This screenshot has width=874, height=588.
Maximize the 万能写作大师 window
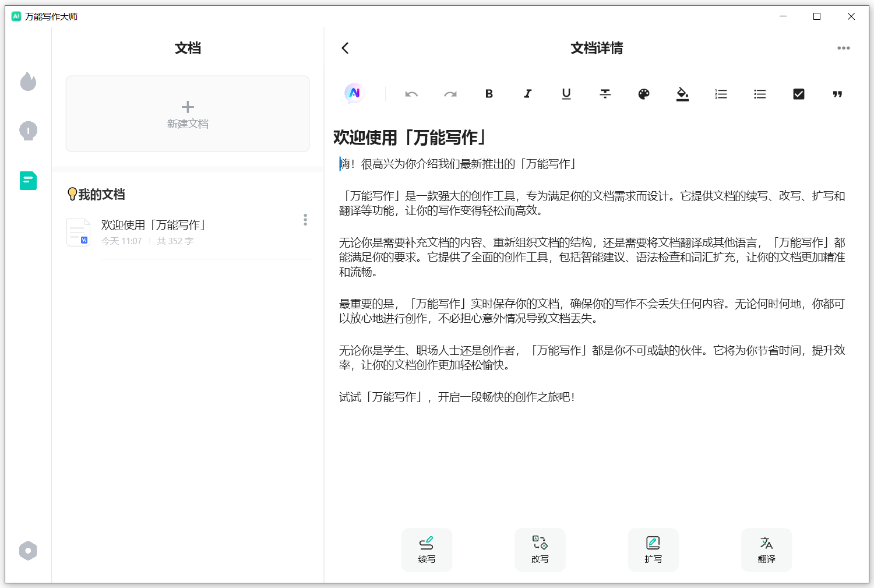pos(817,16)
